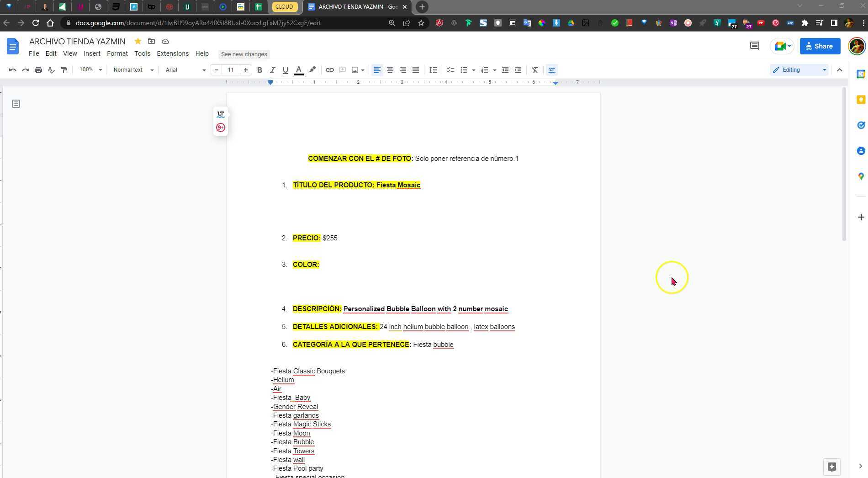Open the View menu

tap(70, 53)
